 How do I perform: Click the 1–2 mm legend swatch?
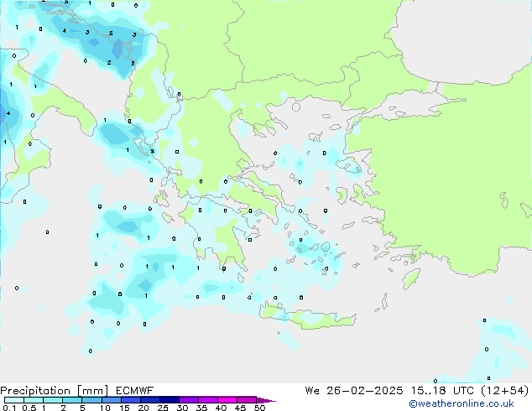coord(53,400)
